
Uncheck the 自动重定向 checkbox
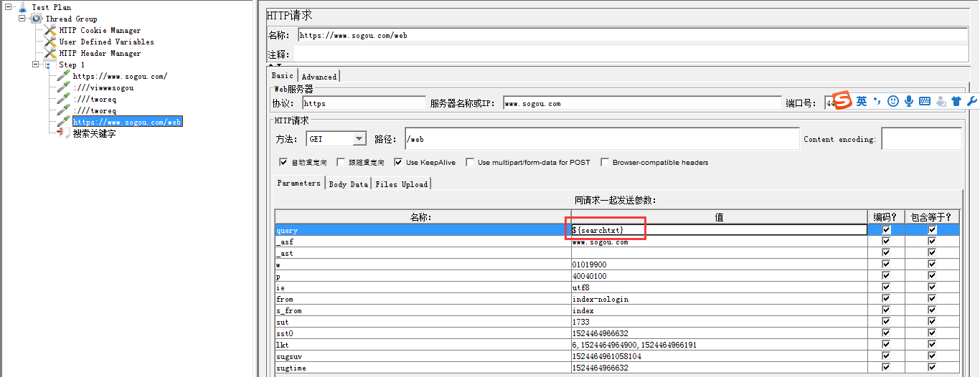pos(283,163)
